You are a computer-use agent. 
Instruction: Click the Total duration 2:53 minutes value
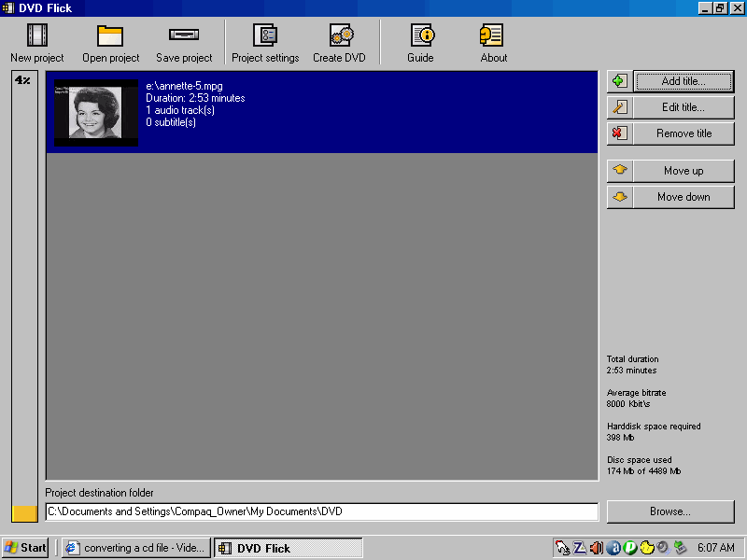click(x=631, y=371)
